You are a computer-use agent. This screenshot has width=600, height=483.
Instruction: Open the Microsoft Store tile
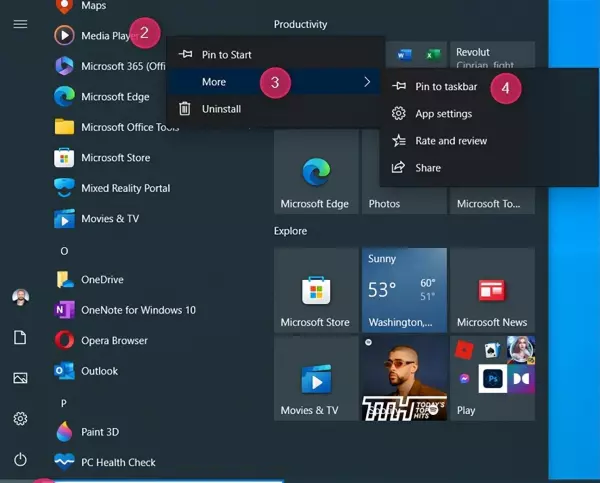click(316, 290)
